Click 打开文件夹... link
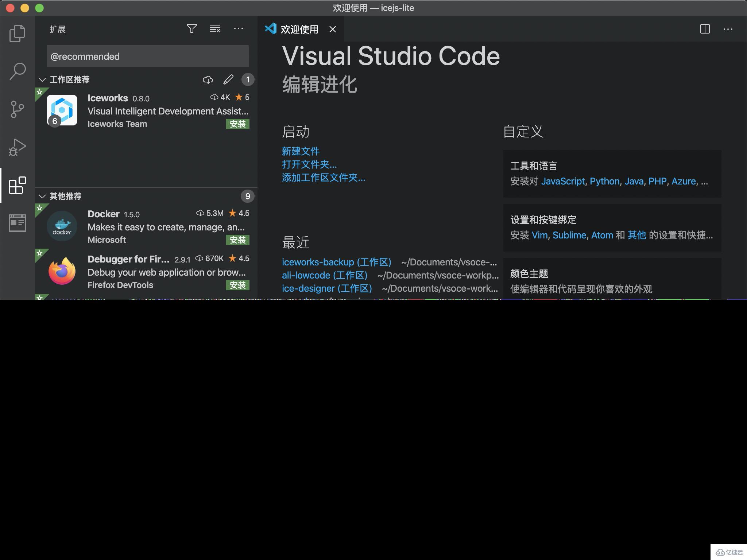The width and height of the screenshot is (747, 560). coord(309,164)
